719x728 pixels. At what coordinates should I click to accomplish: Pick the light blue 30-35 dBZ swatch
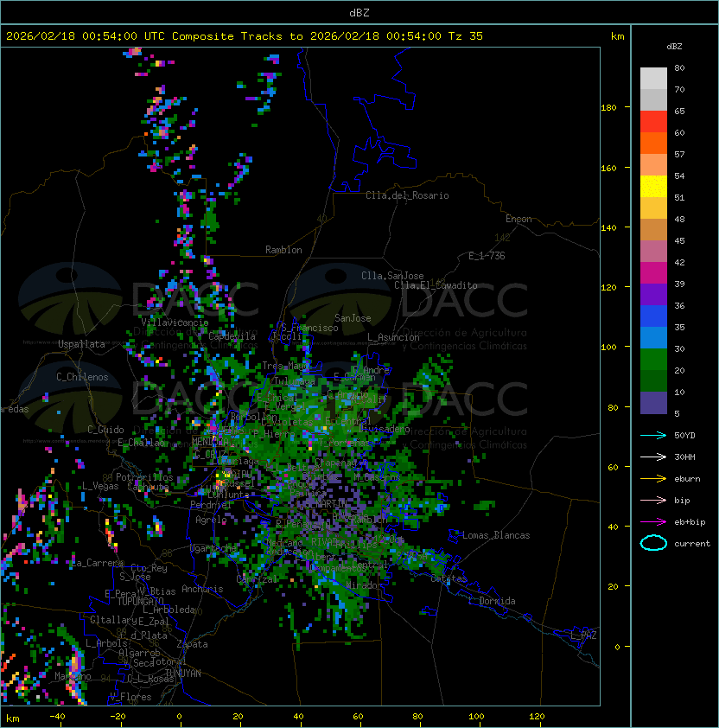pos(653,337)
